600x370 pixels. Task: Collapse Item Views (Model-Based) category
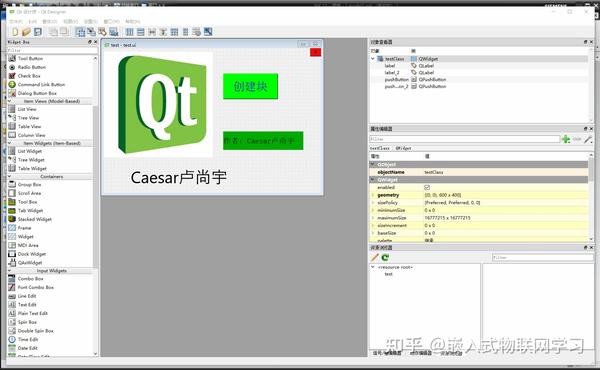pyautogui.click(x=10, y=101)
